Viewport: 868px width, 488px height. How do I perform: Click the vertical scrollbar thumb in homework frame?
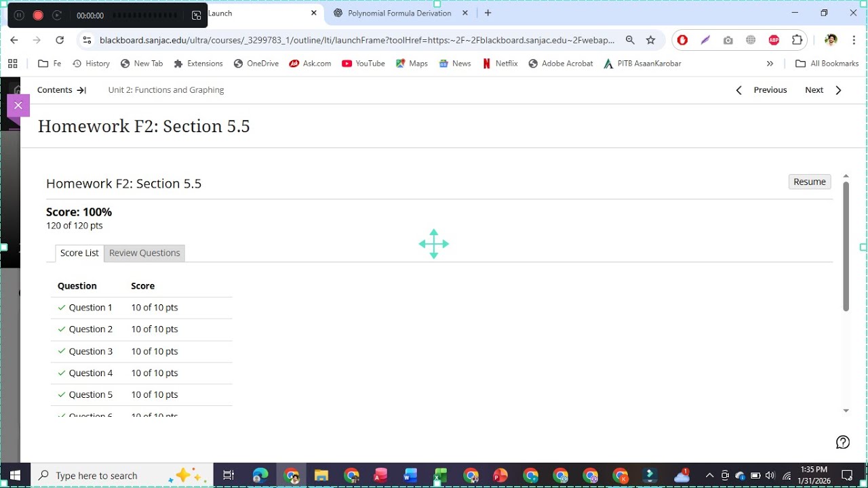click(x=846, y=247)
